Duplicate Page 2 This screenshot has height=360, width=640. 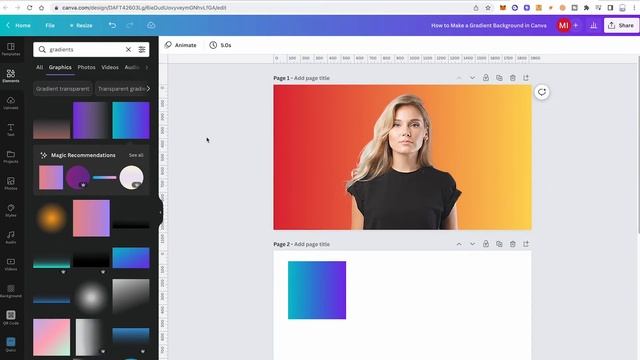(x=499, y=244)
